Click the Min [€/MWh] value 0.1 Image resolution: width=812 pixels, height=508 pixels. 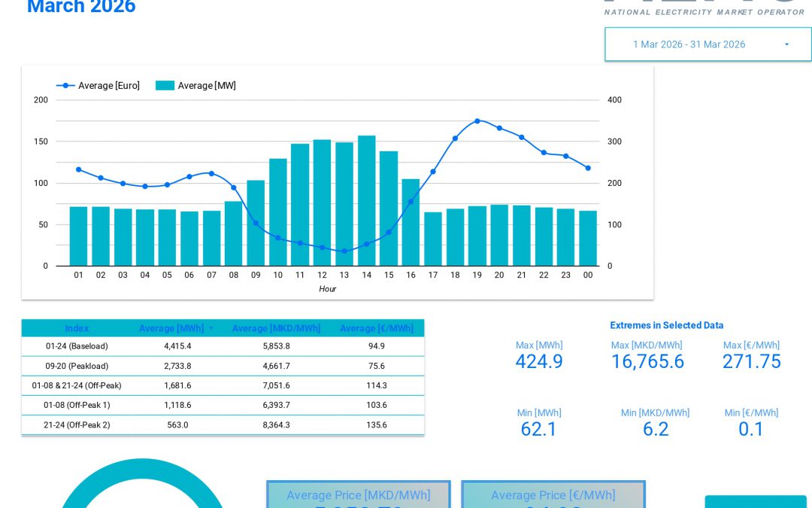click(751, 430)
